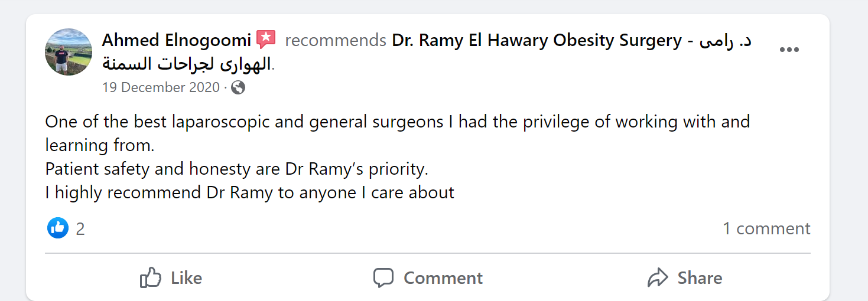
Task: Open the three-dot post options menu
Action: (789, 50)
